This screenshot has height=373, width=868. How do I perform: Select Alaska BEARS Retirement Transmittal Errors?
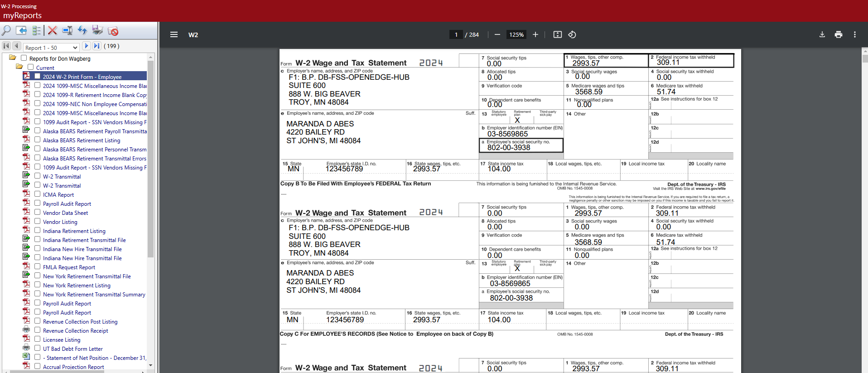[95, 159]
